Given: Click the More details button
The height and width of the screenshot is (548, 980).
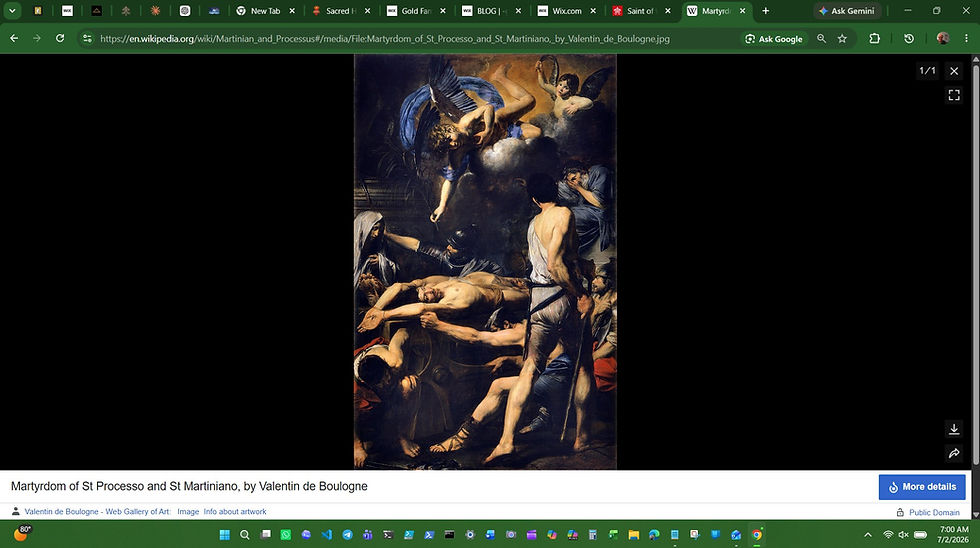Looking at the screenshot, I should [x=922, y=487].
